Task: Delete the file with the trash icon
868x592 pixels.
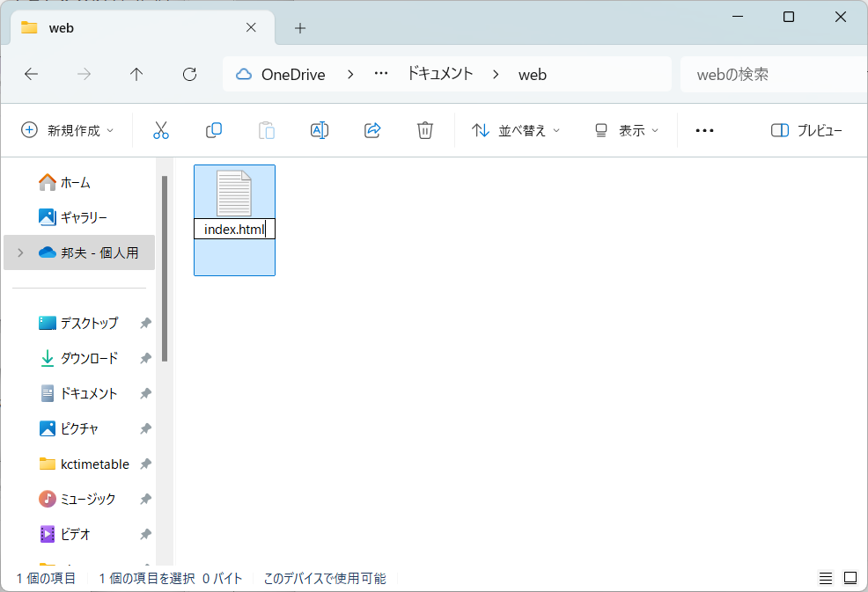Action: coord(424,129)
